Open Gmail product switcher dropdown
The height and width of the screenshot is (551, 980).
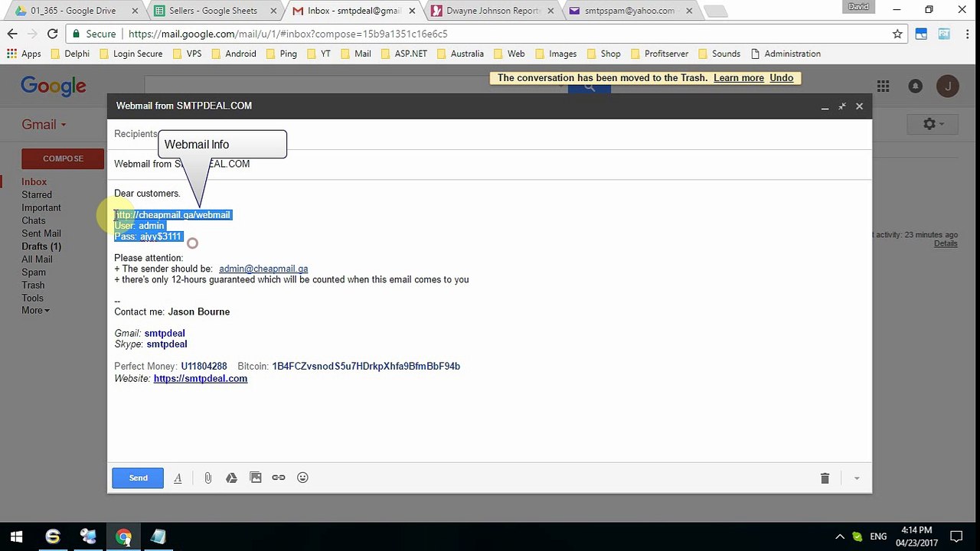44,125
